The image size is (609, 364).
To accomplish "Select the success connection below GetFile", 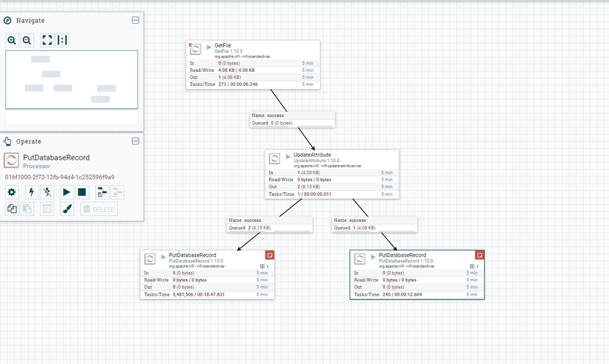I will tap(292, 120).
